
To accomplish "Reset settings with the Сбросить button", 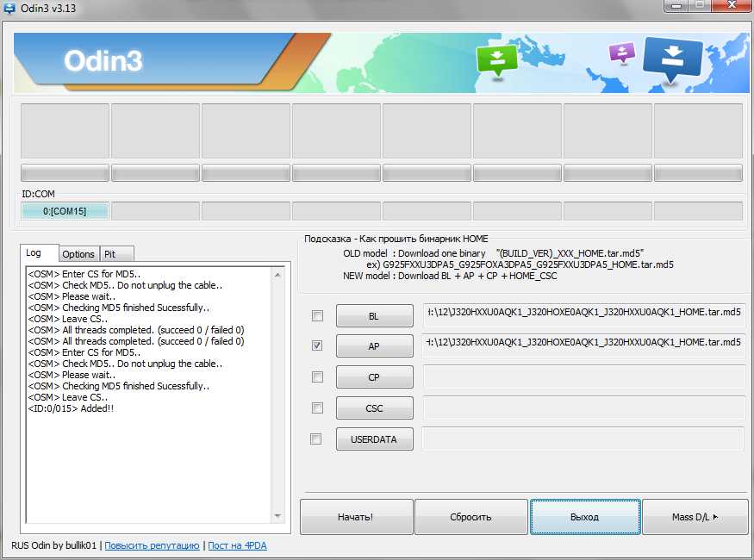I will 470,517.
